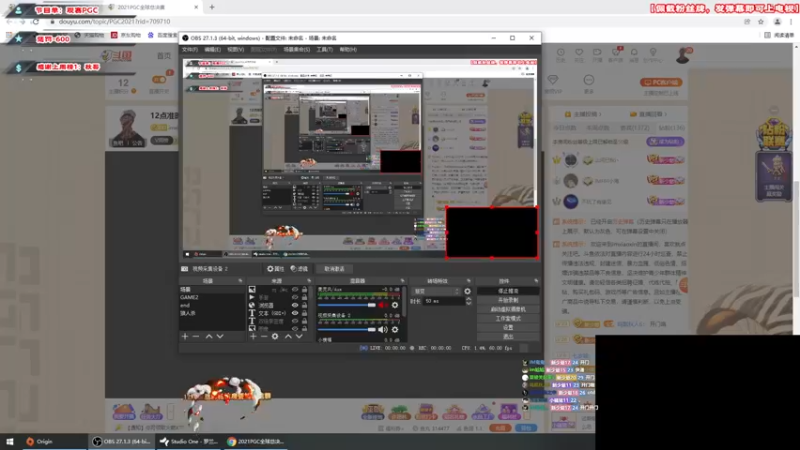Toggle visibility eye of the media source row
The image size is (800, 450).
click(x=295, y=297)
